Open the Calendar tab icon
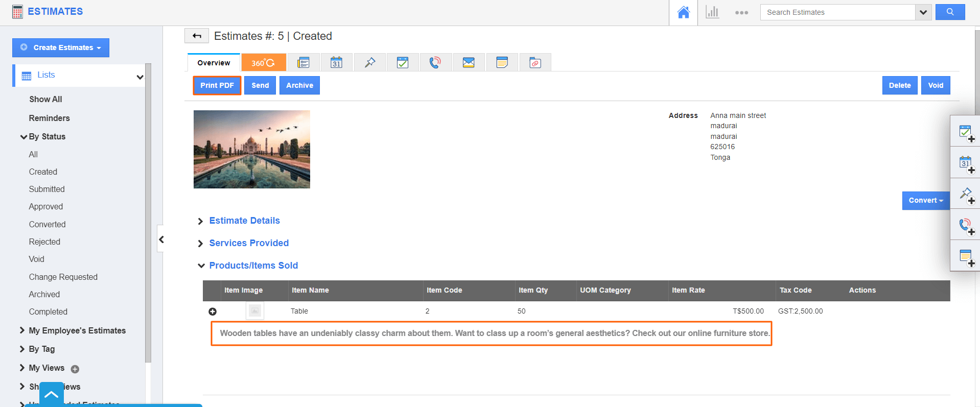 pyautogui.click(x=336, y=62)
